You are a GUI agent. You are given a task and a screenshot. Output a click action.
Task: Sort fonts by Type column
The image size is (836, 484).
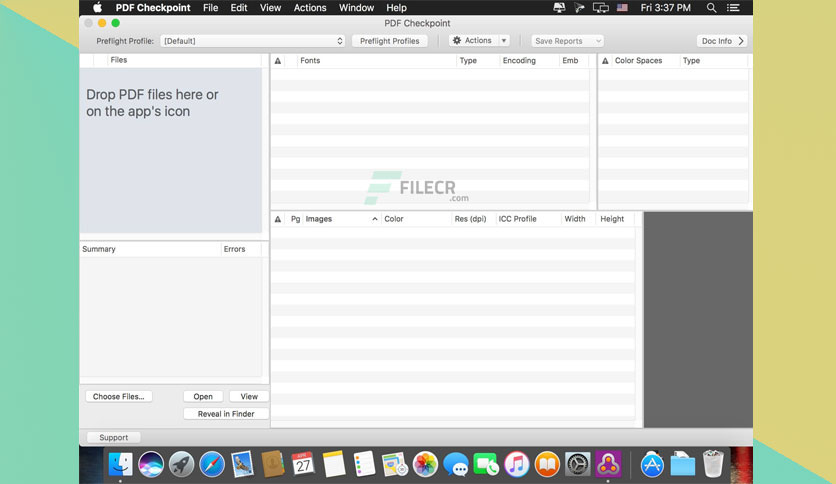tap(468, 61)
